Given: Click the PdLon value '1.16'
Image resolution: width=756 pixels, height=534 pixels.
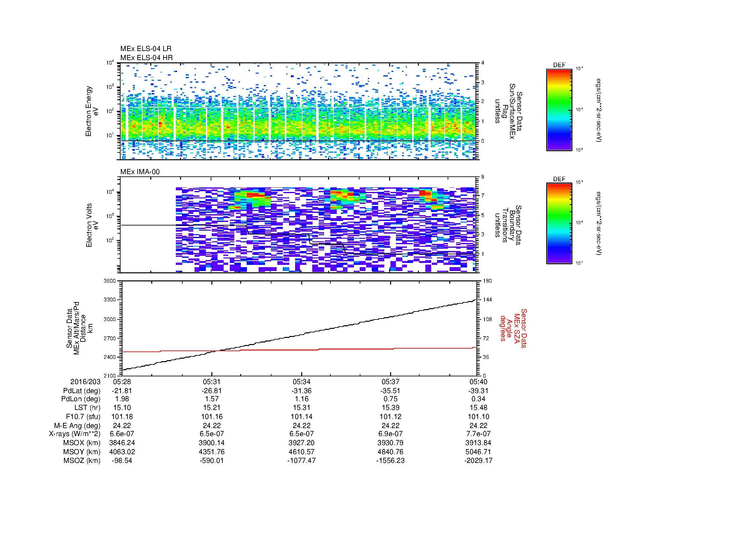Looking at the screenshot, I should click(301, 399).
